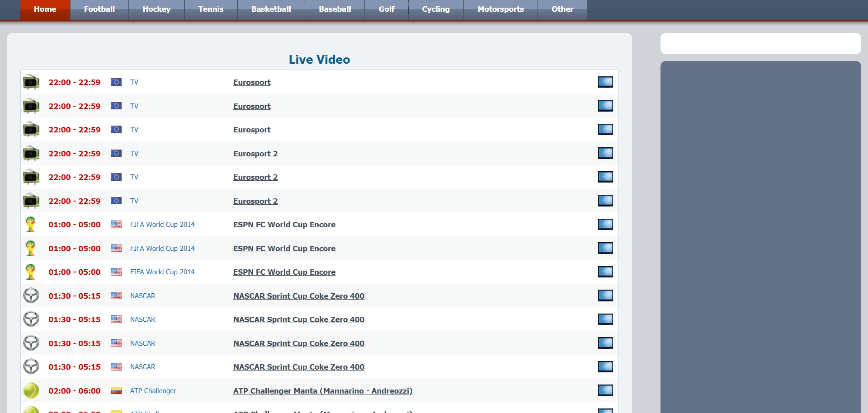This screenshot has width=868, height=413.
Task: Open the second Eurosport stream link
Action: 252,106
